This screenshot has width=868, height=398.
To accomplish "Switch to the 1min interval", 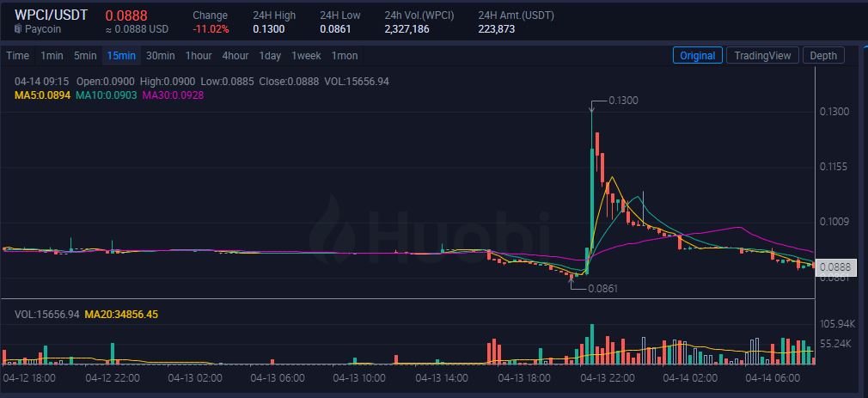I will coord(52,55).
